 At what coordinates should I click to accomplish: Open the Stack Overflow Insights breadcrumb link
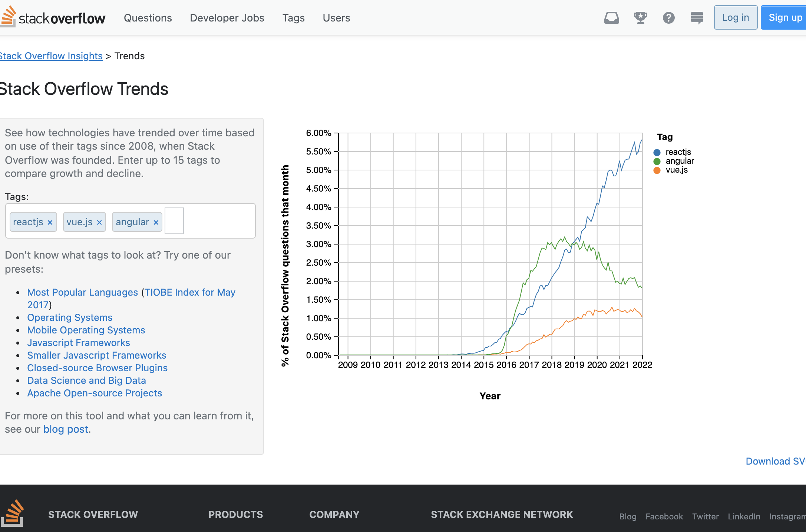pos(51,56)
